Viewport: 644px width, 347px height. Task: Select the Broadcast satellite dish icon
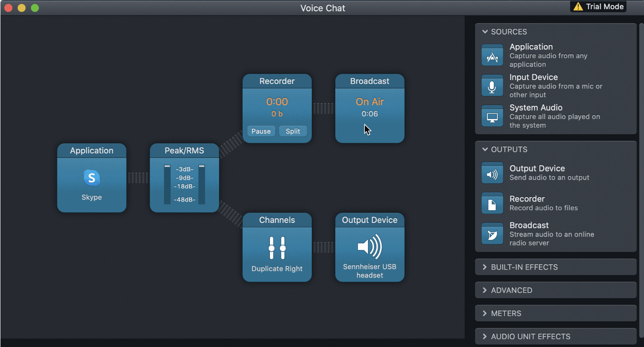(x=492, y=234)
